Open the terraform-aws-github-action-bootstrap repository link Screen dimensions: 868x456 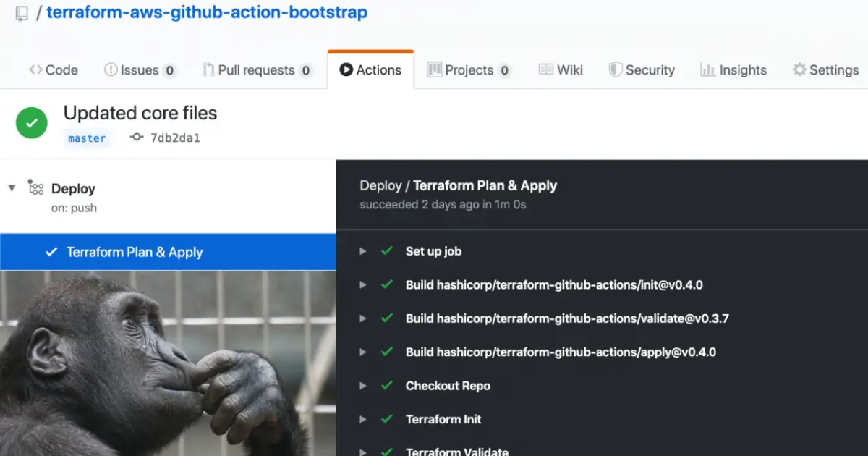207,12
